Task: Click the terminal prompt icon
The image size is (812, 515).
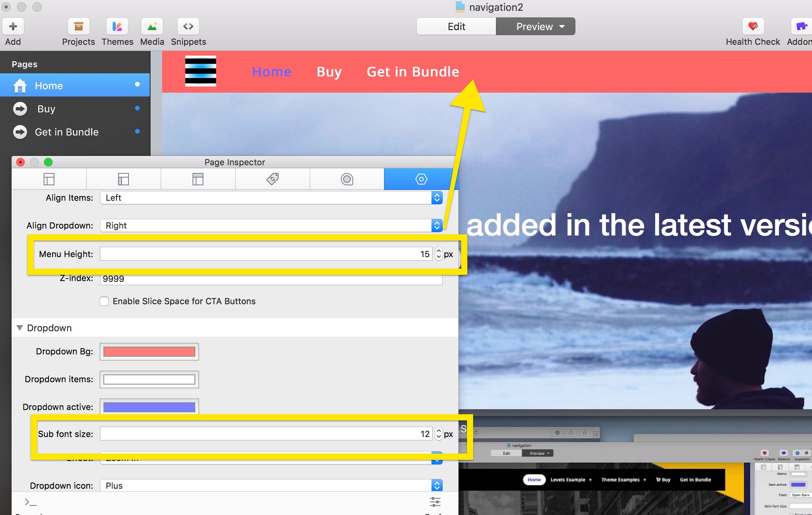Action: point(30,502)
